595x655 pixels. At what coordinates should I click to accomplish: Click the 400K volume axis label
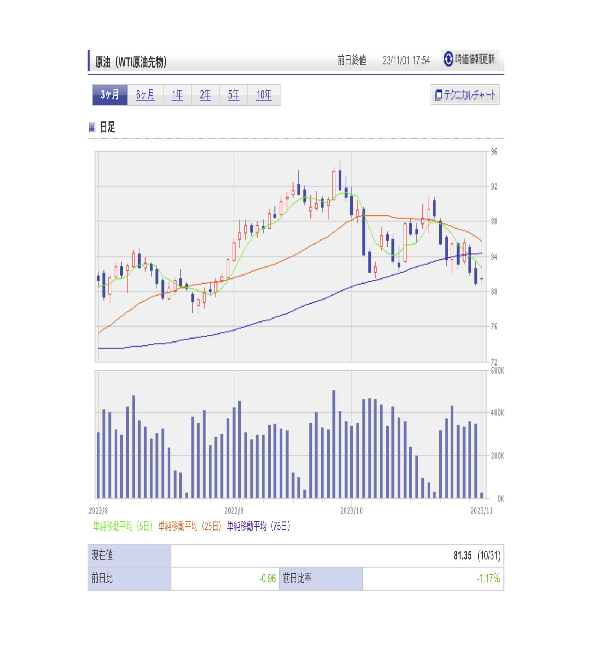point(497,413)
